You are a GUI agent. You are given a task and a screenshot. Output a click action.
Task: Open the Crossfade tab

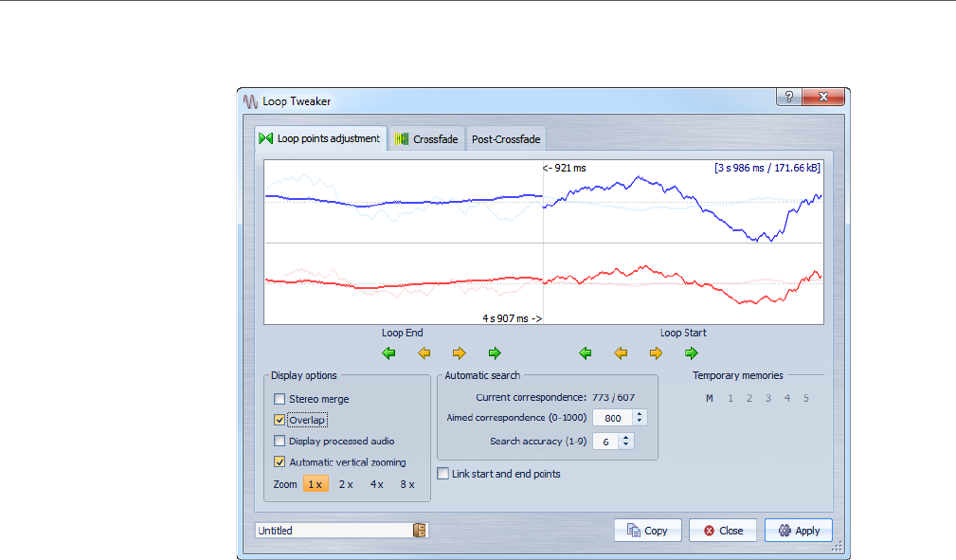click(x=426, y=139)
